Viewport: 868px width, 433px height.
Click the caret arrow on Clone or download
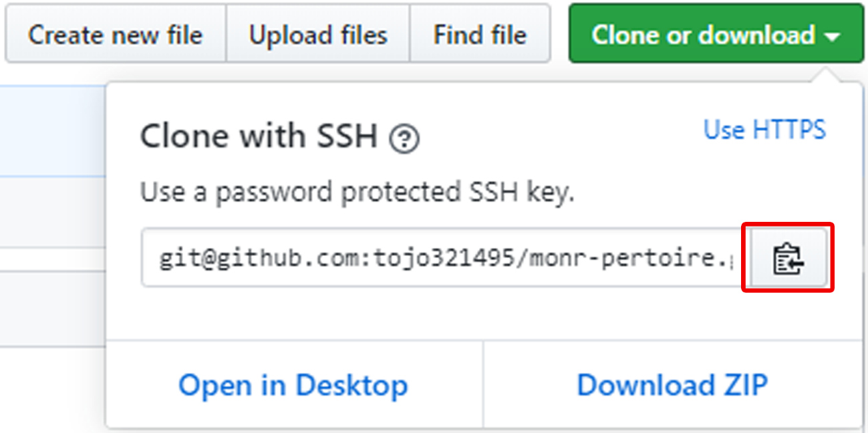[x=833, y=37]
